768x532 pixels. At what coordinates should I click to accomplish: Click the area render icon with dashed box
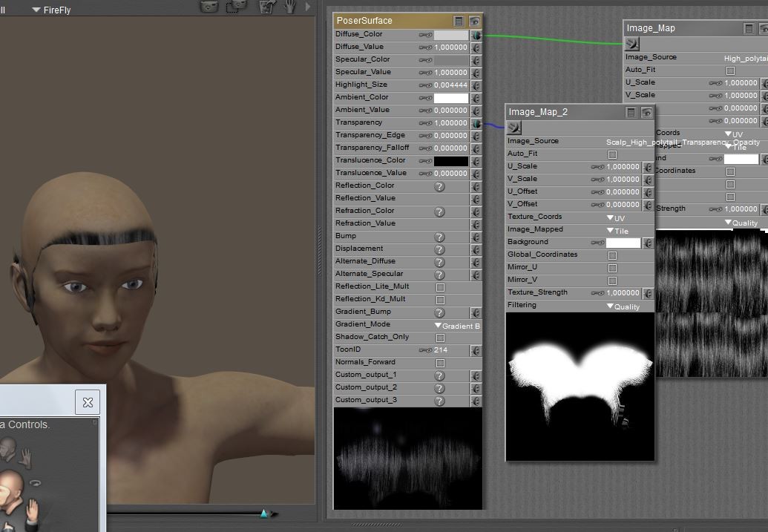pos(237,6)
